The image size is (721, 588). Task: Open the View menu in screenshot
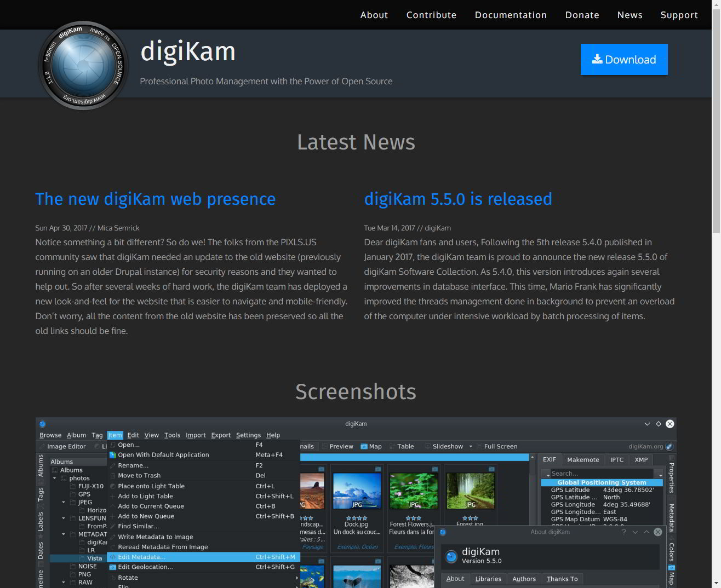coord(151,435)
